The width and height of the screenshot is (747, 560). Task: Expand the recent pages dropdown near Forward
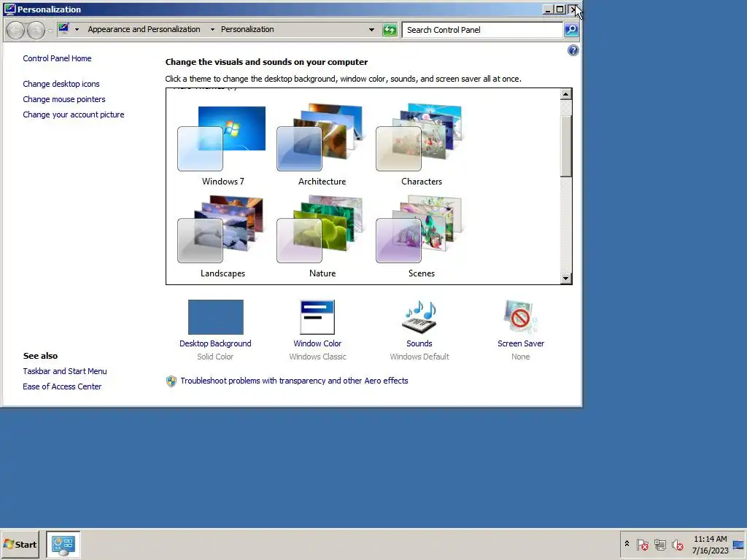coord(50,31)
